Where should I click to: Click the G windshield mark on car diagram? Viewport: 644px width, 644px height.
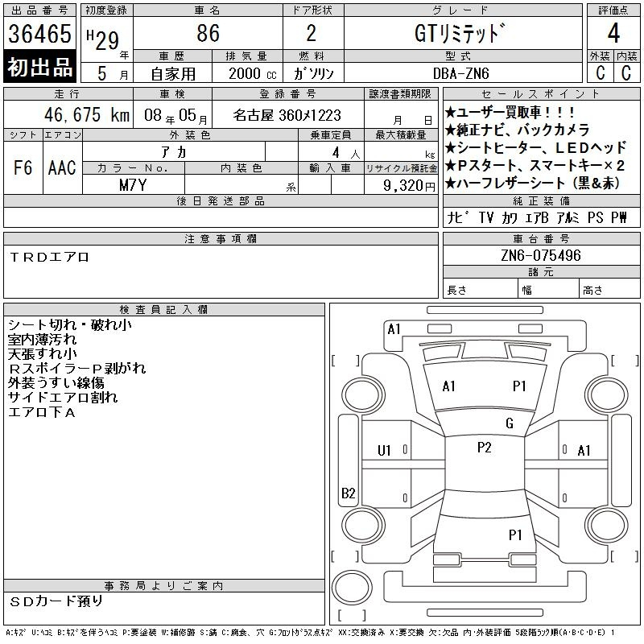(x=509, y=423)
